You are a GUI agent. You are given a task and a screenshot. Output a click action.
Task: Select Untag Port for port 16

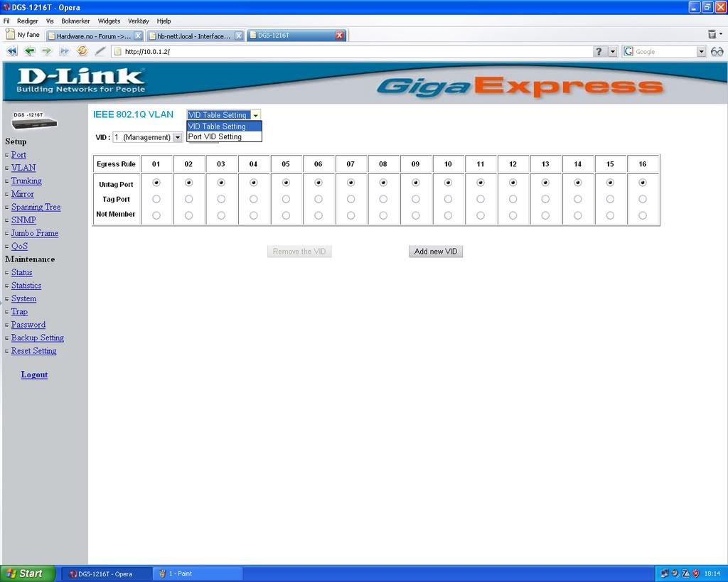[x=643, y=183]
